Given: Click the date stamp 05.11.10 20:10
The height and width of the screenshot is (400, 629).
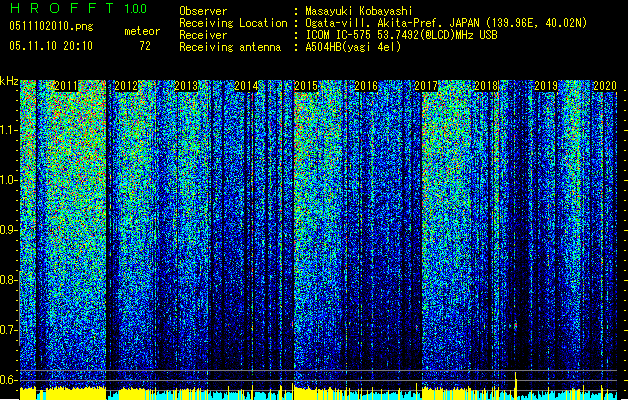Looking at the screenshot, I should click(51, 46).
